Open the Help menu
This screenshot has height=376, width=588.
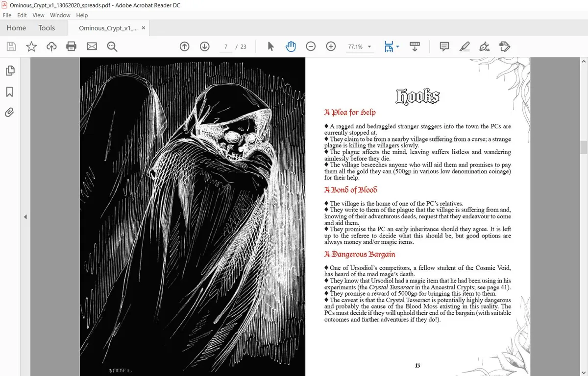pyautogui.click(x=82, y=15)
